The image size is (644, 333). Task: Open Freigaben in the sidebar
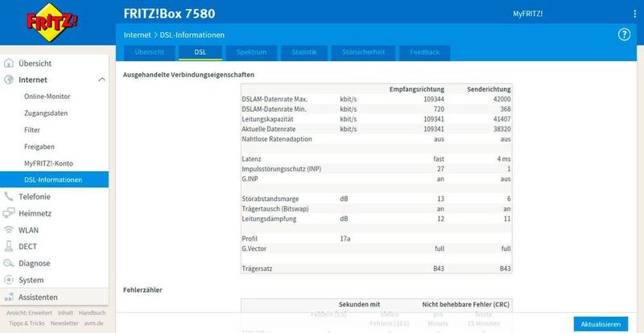(39, 146)
